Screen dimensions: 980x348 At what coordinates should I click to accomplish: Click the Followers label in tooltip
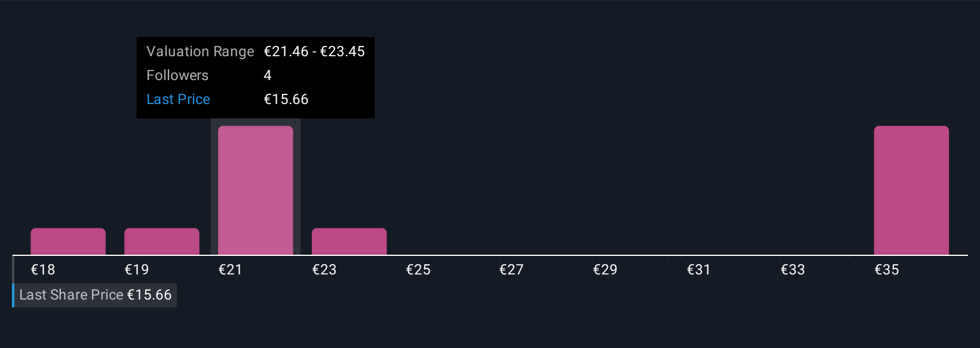click(x=177, y=75)
